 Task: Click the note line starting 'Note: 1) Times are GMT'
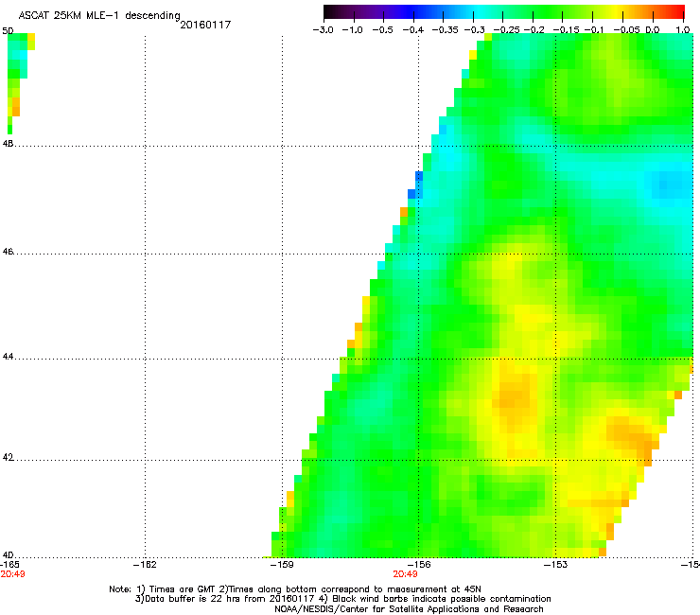point(295,589)
